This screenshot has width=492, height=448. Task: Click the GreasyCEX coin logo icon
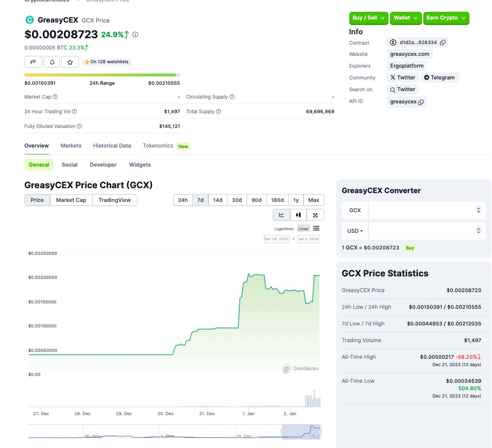(29, 20)
